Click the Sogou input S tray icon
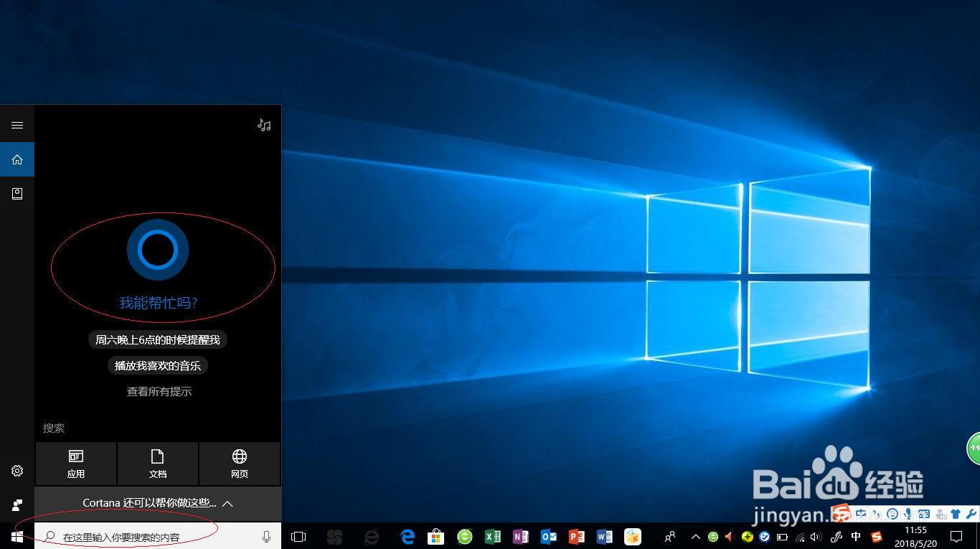This screenshot has width=980, height=549. (x=877, y=537)
